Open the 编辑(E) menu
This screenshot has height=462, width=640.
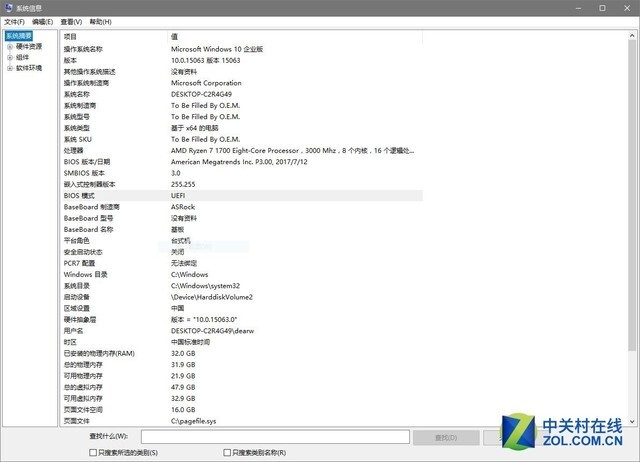pyautogui.click(x=42, y=22)
